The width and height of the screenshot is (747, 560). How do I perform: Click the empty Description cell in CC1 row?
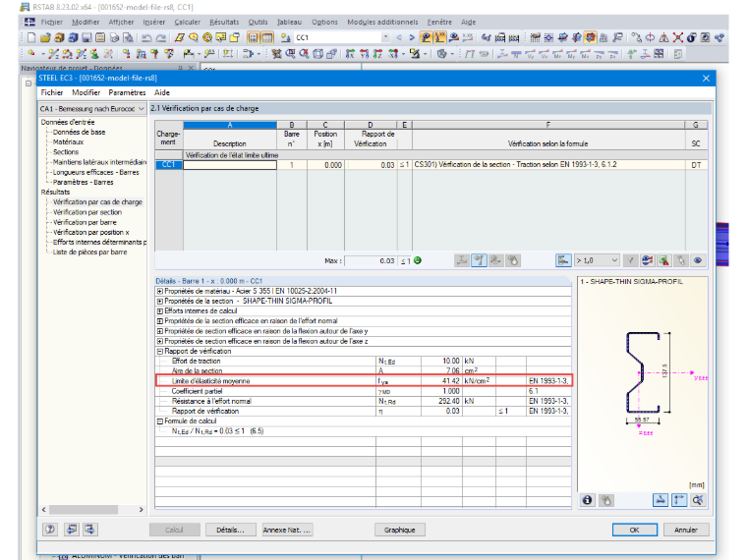click(230, 165)
